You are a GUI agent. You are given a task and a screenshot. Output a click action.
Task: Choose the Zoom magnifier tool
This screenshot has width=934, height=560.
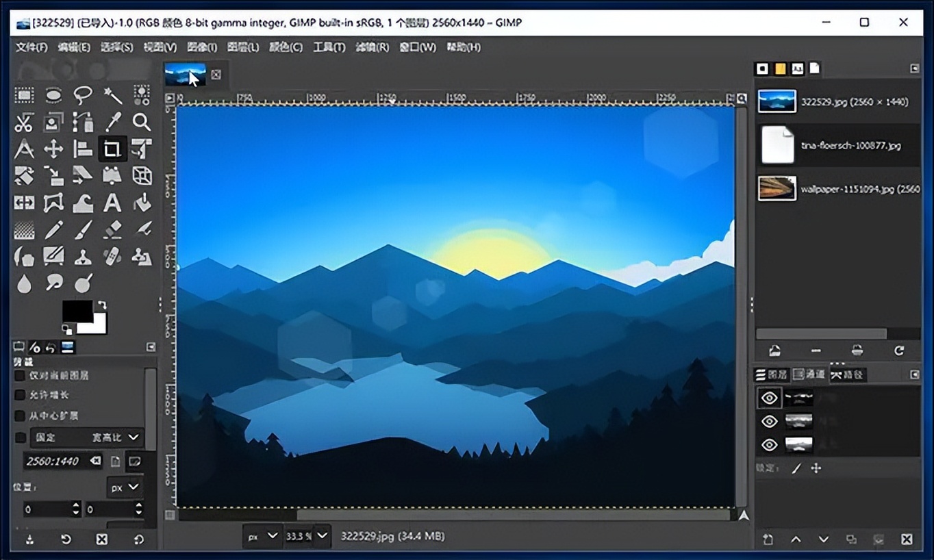(x=142, y=123)
